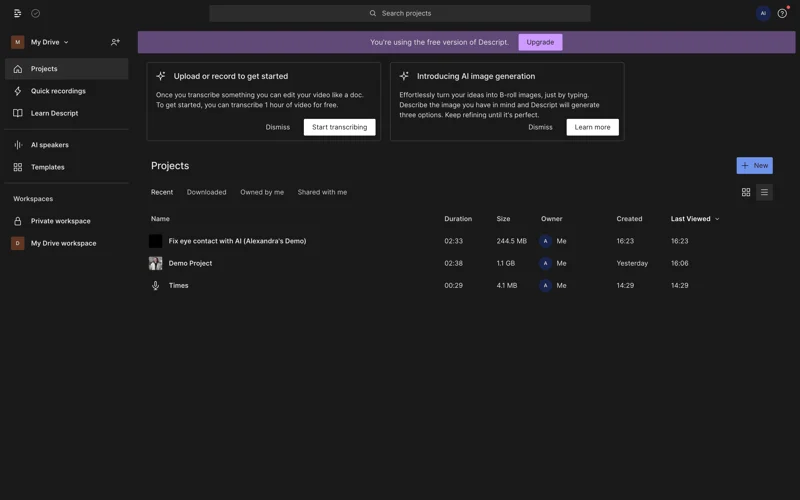This screenshot has height=500, width=800.
Task: Open My Drive workspace
Action: (x=66, y=243)
